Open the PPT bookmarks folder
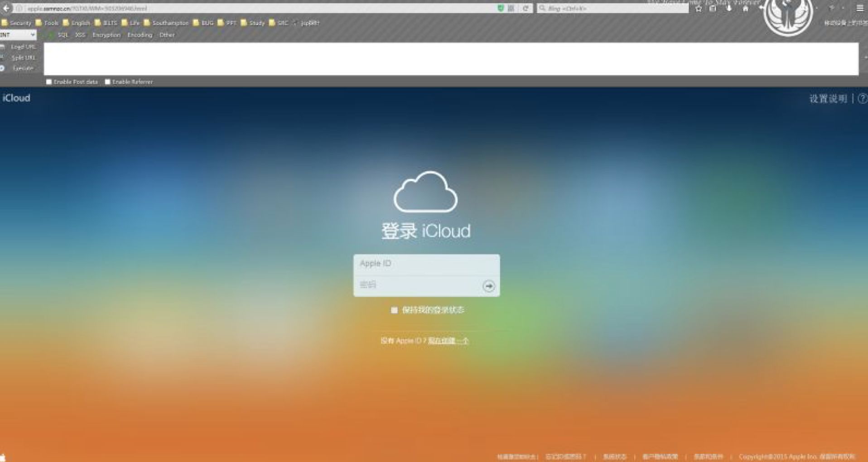868x462 pixels. click(227, 23)
